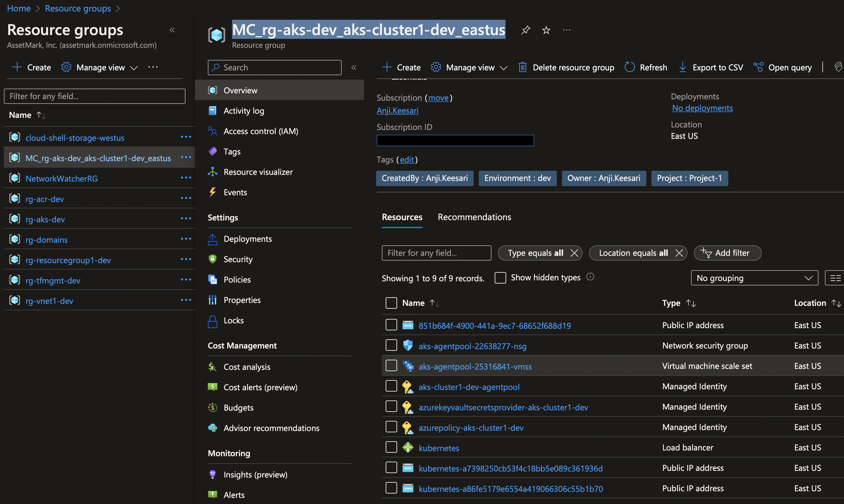Click the Add filter button
Image resolution: width=844 pixels, height=504 pixels.
[727, 253]
